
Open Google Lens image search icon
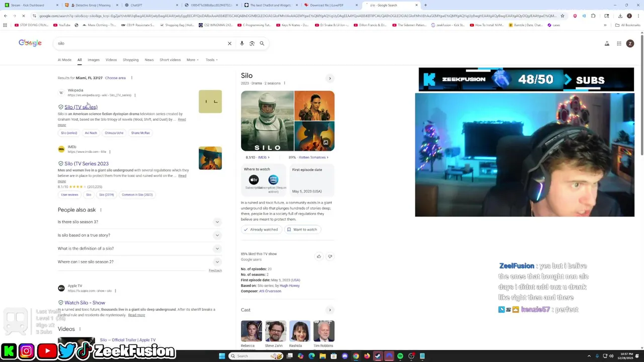252,43
